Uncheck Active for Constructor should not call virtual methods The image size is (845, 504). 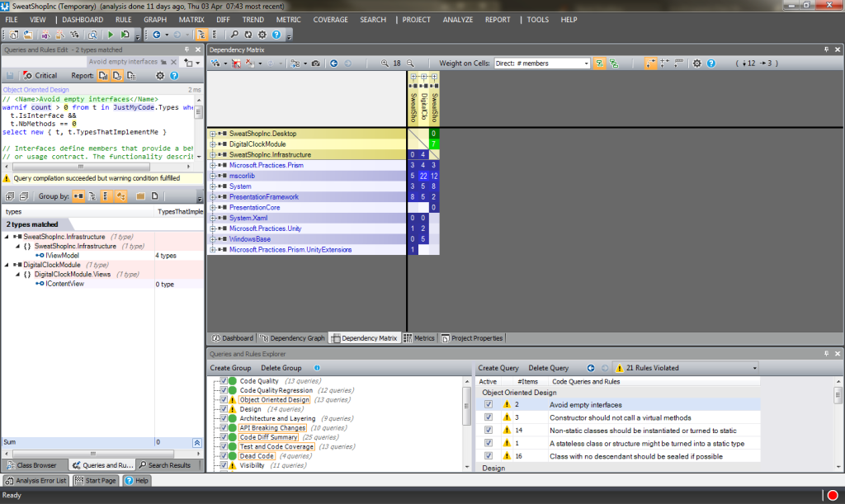[489, 417]
